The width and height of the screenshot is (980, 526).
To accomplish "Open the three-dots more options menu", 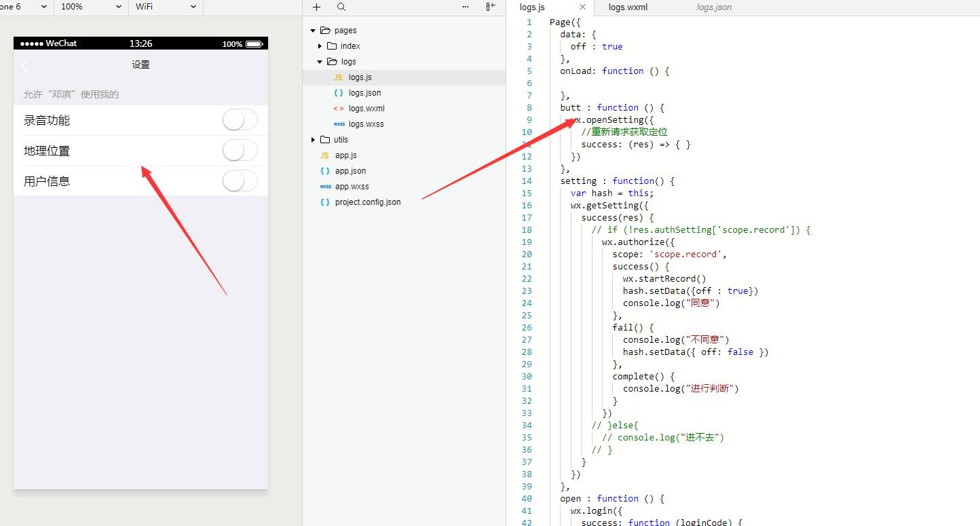I will coord(466,7).
